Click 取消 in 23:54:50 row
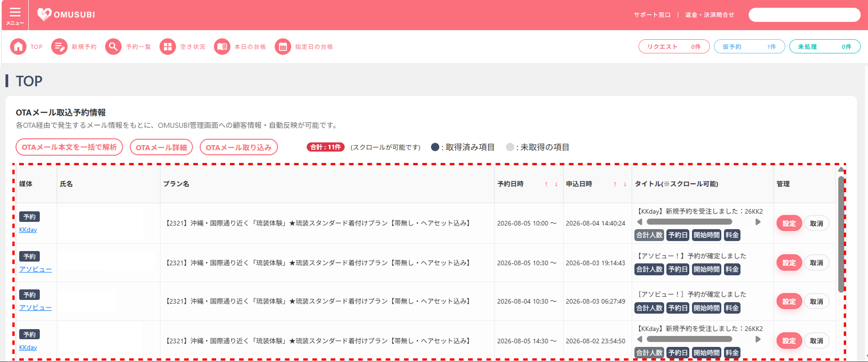This screenshot has width=868, height=362. (x=816, y=341)
